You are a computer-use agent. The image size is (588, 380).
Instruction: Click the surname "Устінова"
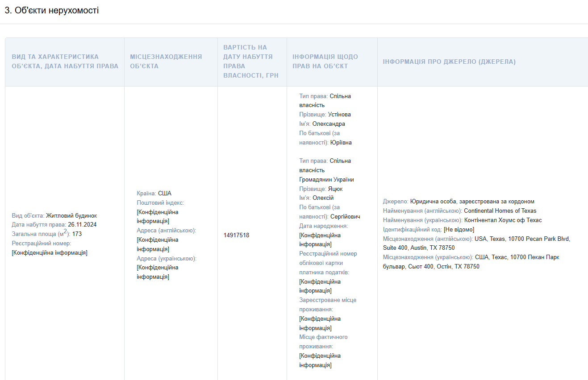click(x=339, y=114)
